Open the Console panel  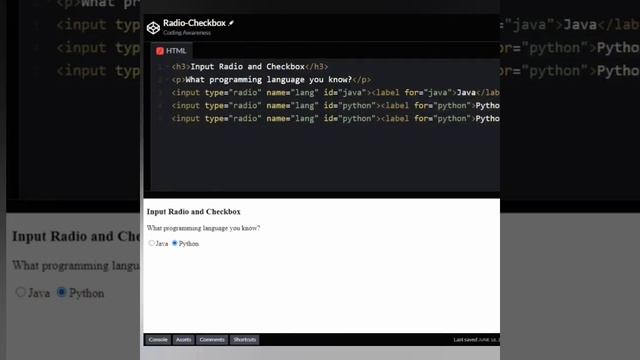(x=158, y=340)
